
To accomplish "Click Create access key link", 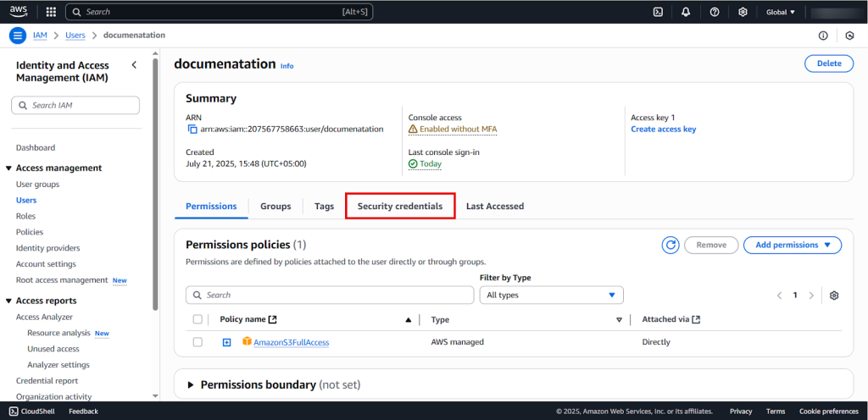I will pyautogui.click(x=663, y=130).
